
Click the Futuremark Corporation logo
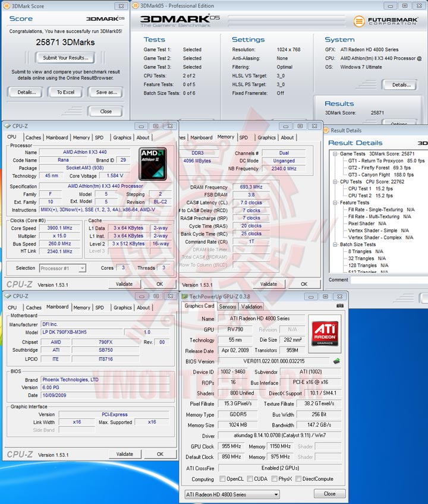386,21
